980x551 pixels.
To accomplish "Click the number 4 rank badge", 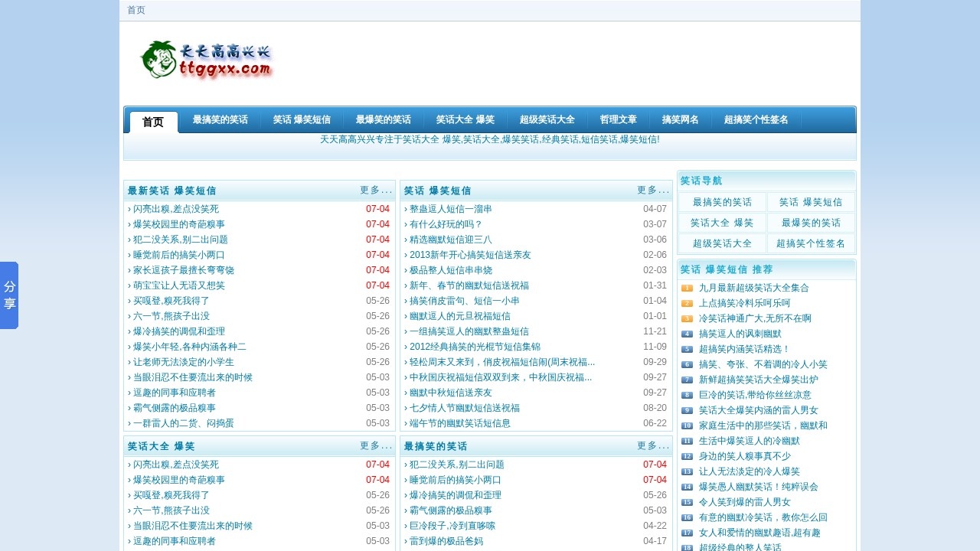I will point(687,334).
